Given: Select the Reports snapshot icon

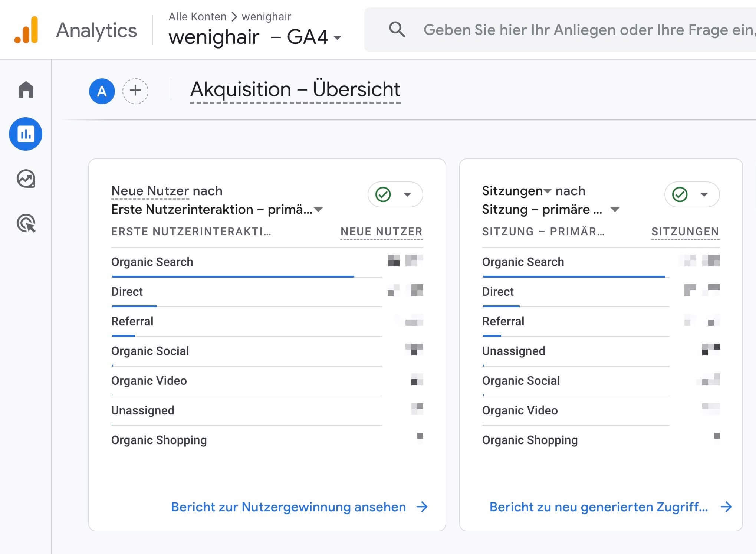Looking at the screenshot, I should tap(26, 134).
